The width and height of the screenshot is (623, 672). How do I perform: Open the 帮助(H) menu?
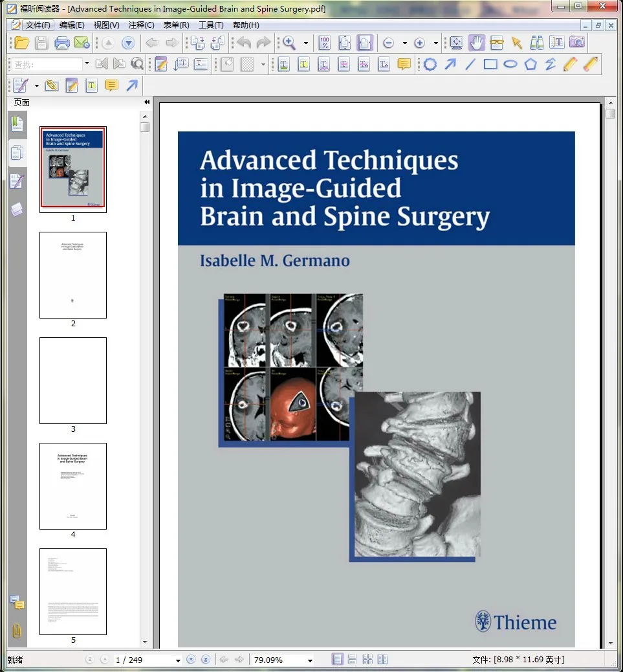(246, 25)
